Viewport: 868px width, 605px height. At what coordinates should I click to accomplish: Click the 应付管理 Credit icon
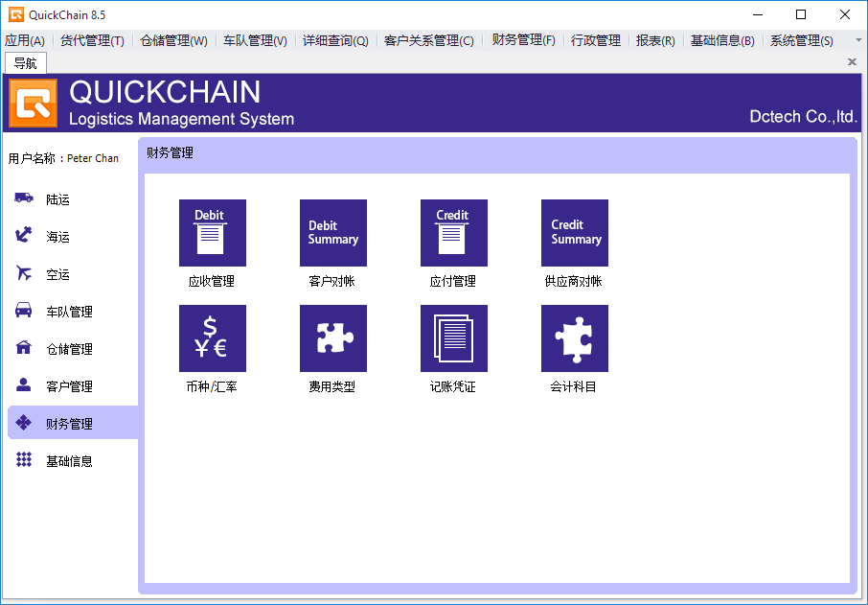tap(453, 233)
